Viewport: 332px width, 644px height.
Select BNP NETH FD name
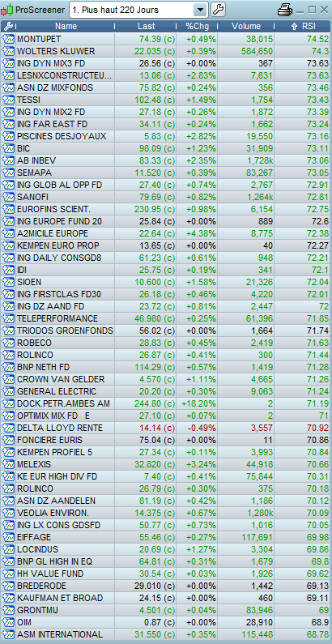coord(43,367)
